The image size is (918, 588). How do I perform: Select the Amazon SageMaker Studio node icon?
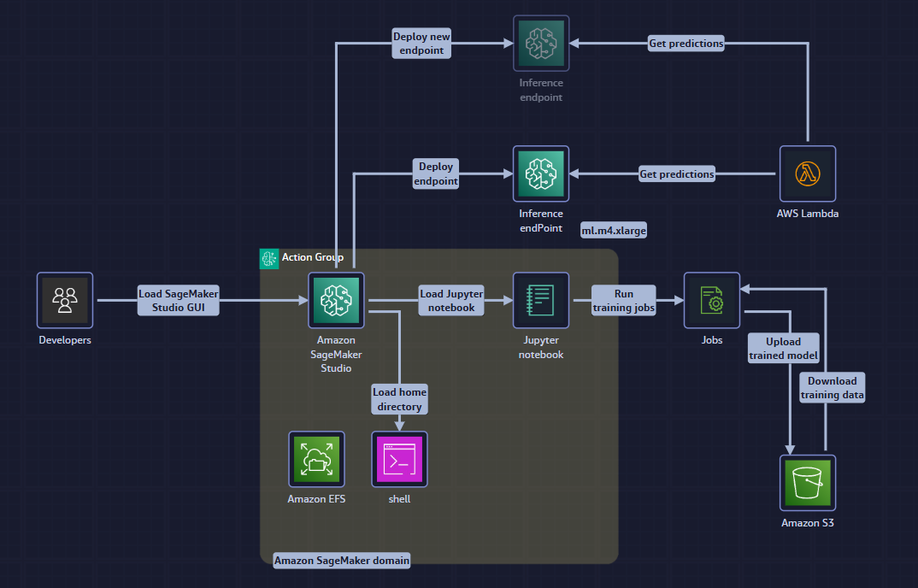(x=336, y=301)
